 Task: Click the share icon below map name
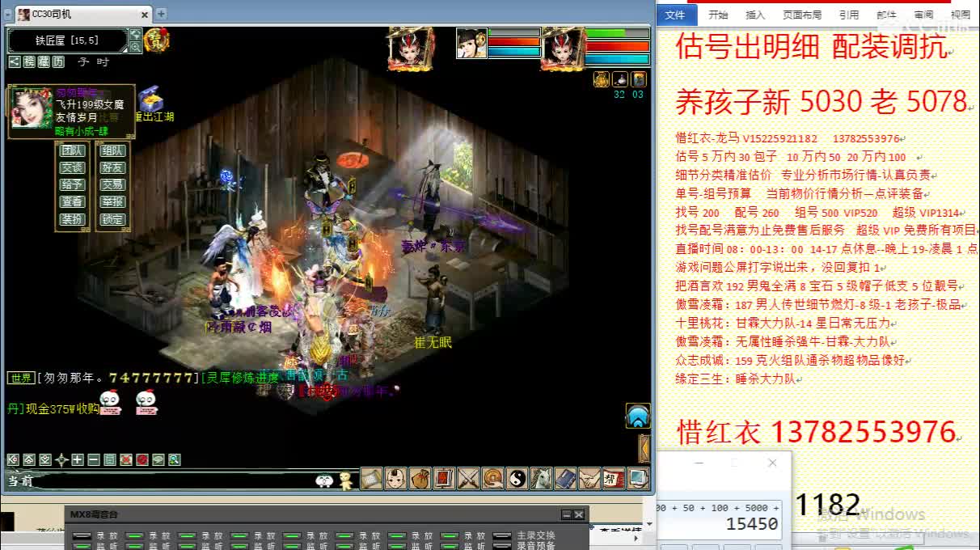pos(14,61)
